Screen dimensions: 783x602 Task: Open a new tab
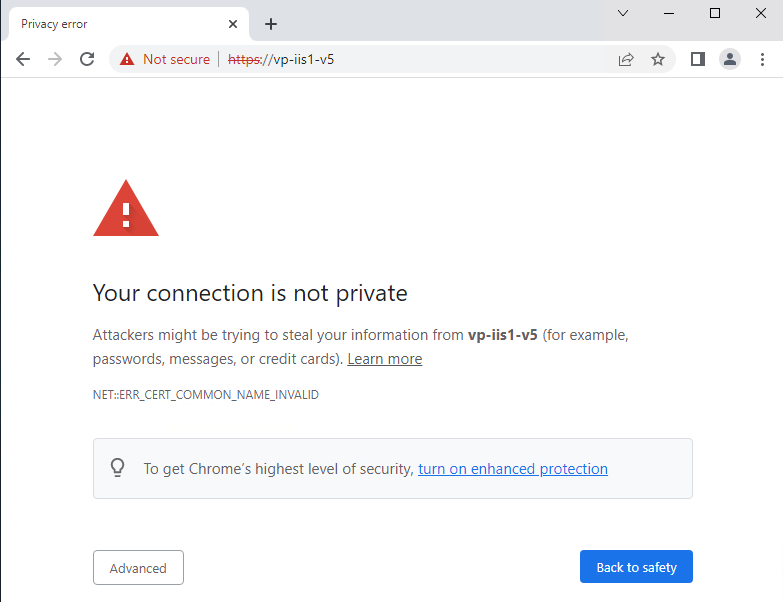pyautogui.click(x=271, y=24)
